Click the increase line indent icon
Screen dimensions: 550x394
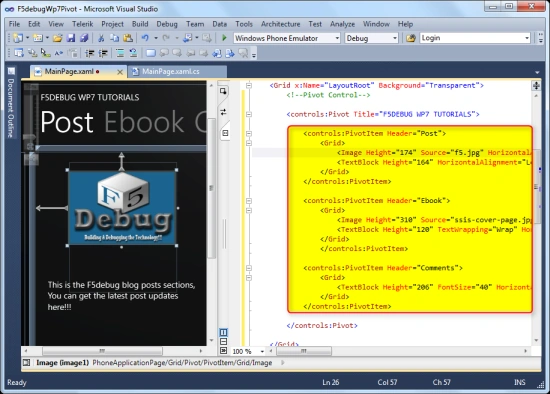click(x=103, y=53)
